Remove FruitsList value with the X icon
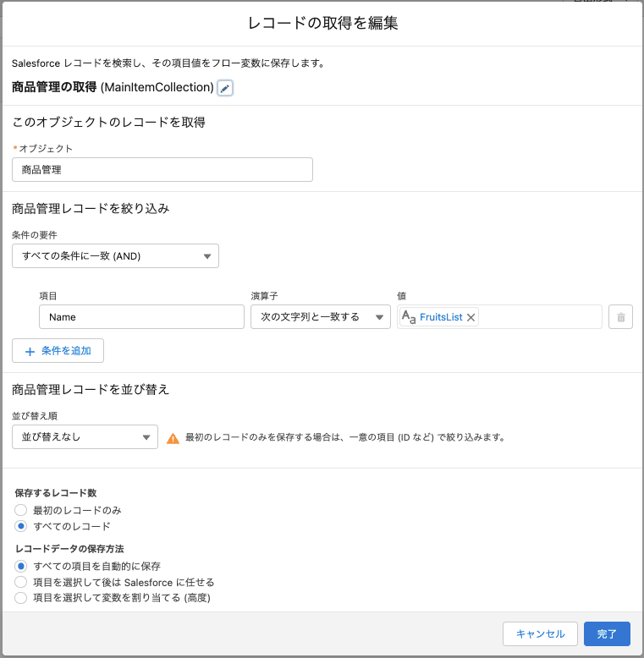Viewport: 644px width, 658px height. click(471, 317)
